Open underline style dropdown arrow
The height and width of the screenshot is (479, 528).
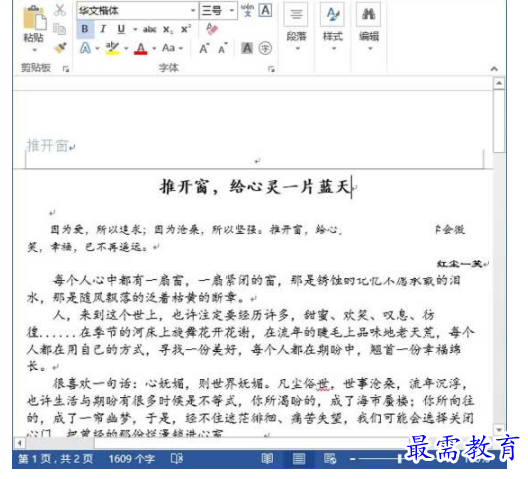(x=135, y=30)
